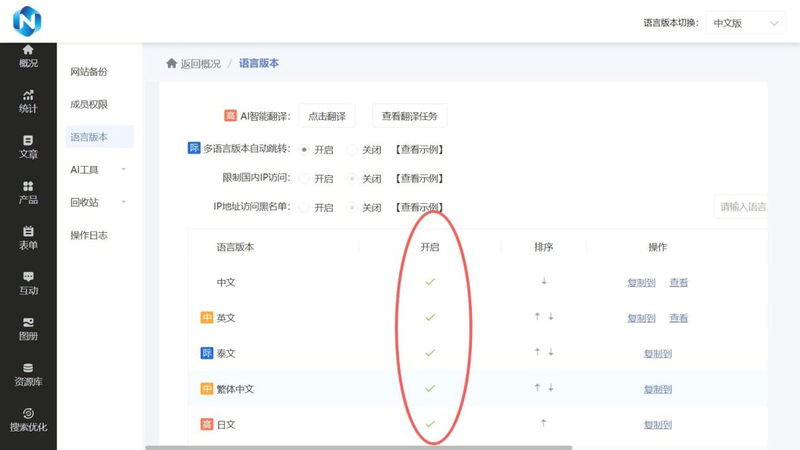Open 成员权限 in the settings menu
This screenshot has width=800, height=450.
tap(89, 104)
